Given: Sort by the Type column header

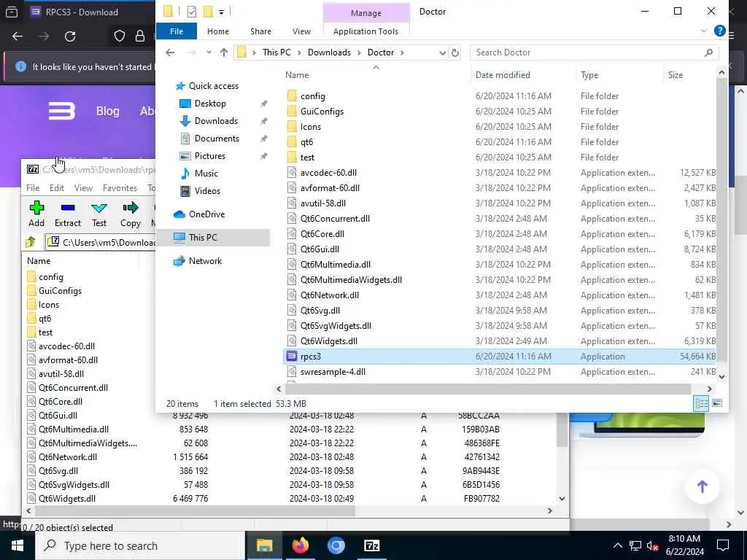Looking at the screenshot, I should (x=589, y=75).
